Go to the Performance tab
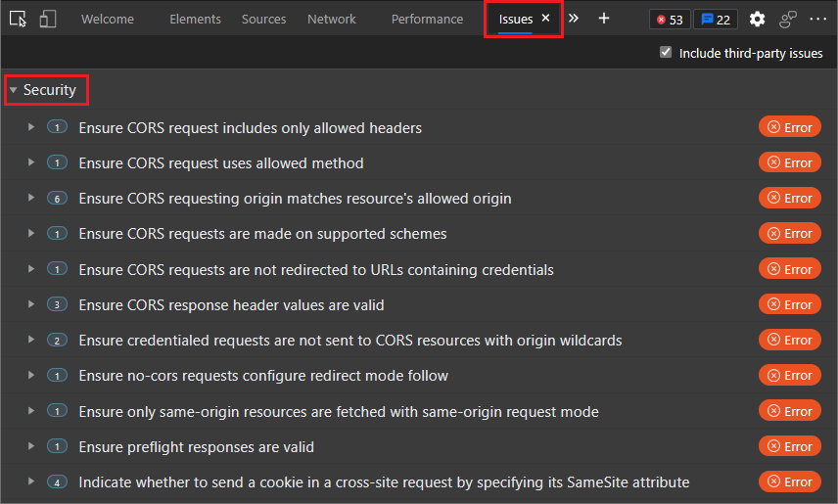The image size is (838, 504). point(427,19)
